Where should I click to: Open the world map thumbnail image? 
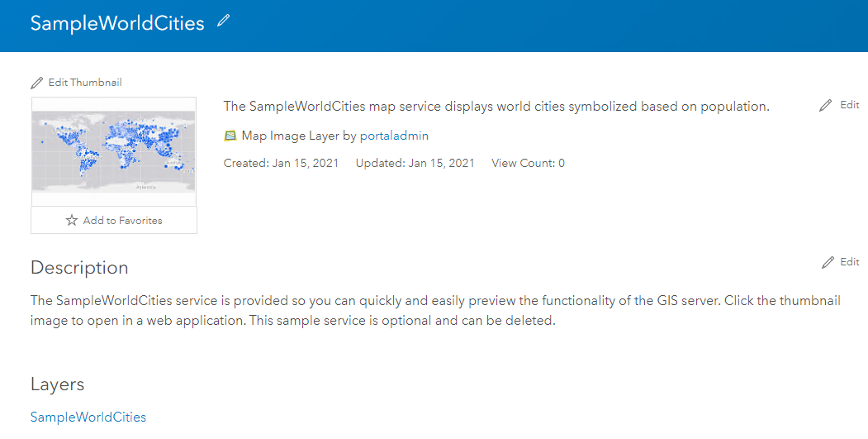(114, 151)
